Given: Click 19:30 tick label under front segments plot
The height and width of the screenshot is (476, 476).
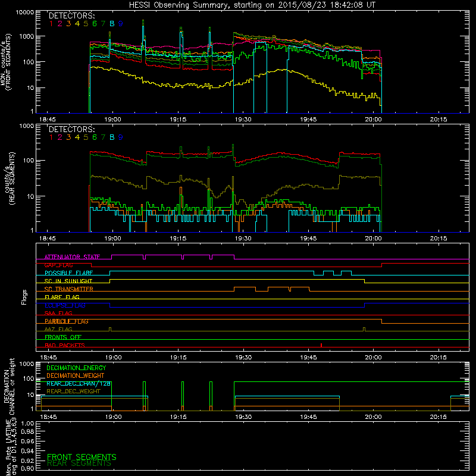Looking at the screenshot, I should pyautogui.click(x=243, y=120).
